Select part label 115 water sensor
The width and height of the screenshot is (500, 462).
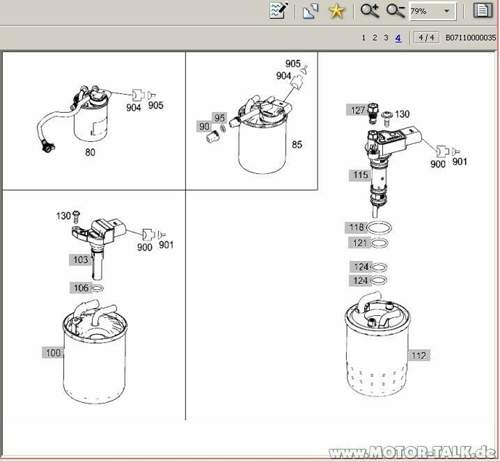(360, 175)
